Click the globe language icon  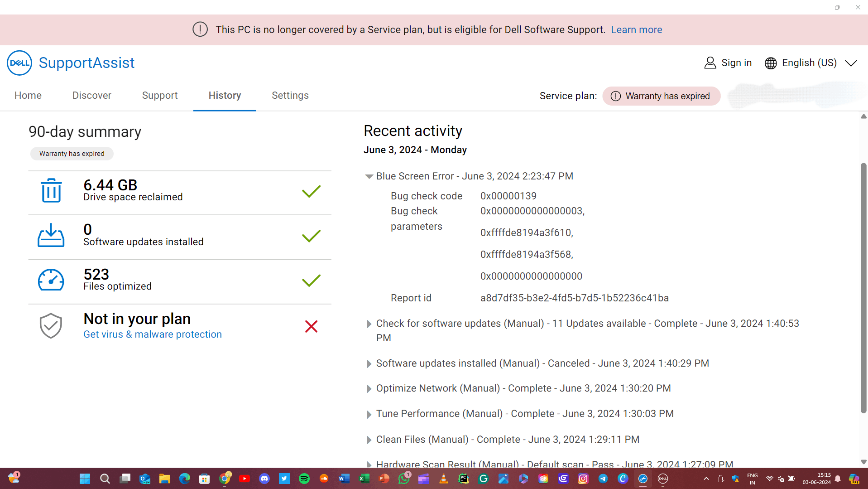click(x=771, y=63)
